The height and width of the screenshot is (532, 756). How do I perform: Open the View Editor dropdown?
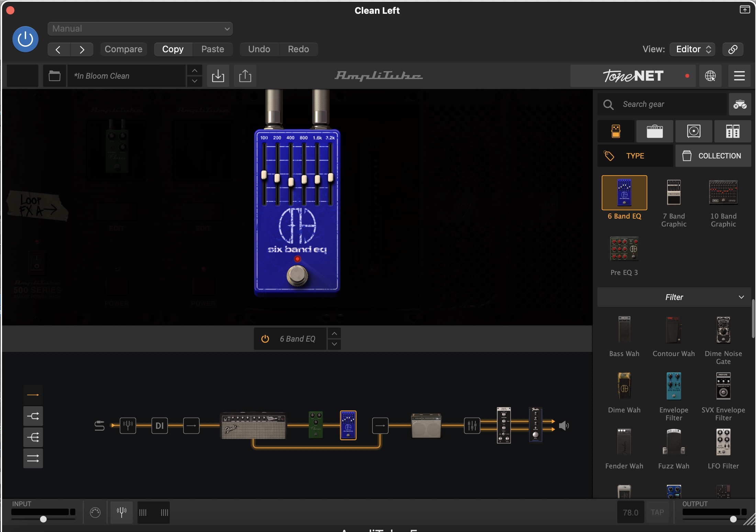click(692, 49)
